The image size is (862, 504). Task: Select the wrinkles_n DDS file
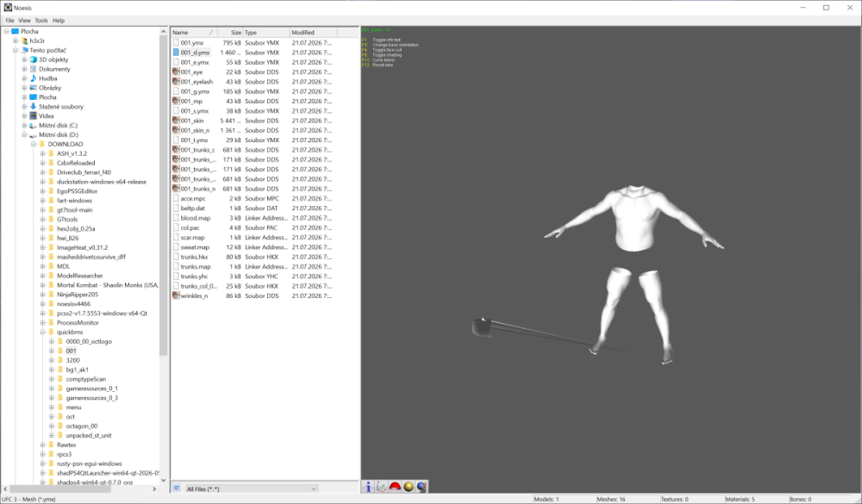[x=194, y=296]
